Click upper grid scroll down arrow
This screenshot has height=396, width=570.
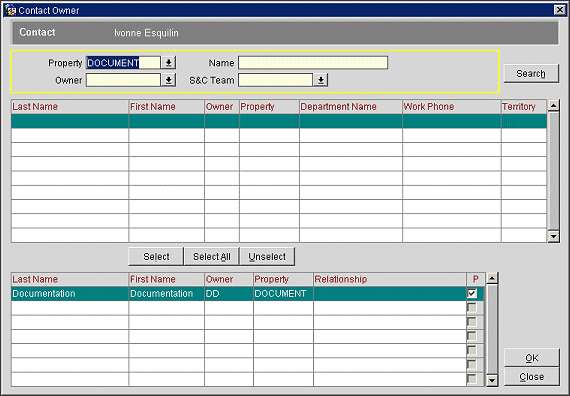coord(554,236)
